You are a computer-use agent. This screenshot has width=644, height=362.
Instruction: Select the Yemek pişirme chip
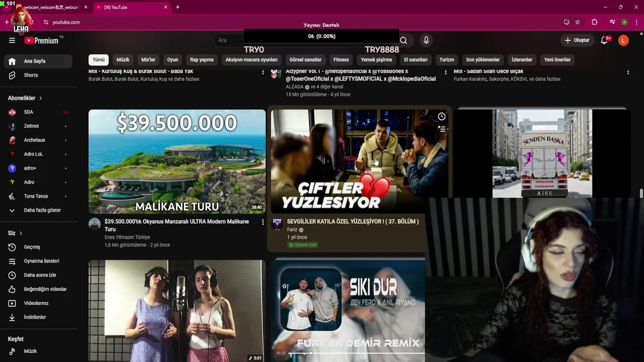(x=376, y=60)
